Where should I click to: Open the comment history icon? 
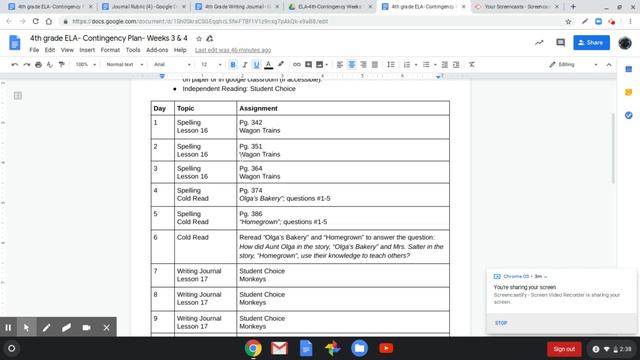560,42
